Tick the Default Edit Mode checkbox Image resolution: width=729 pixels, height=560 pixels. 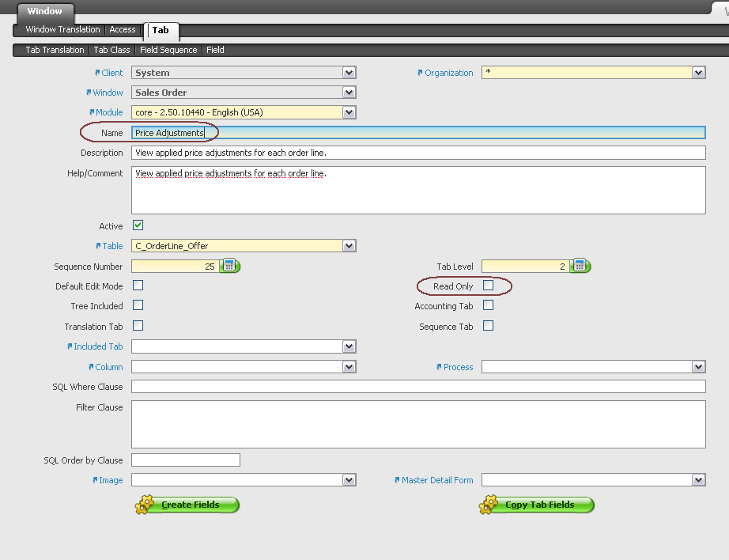click(x=138, y=286)
